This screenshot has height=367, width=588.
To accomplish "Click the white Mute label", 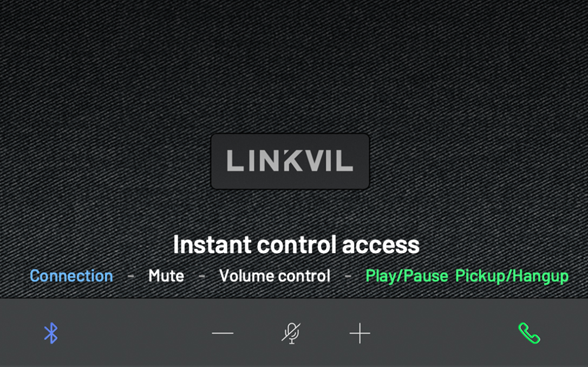I will click(166, 276).
